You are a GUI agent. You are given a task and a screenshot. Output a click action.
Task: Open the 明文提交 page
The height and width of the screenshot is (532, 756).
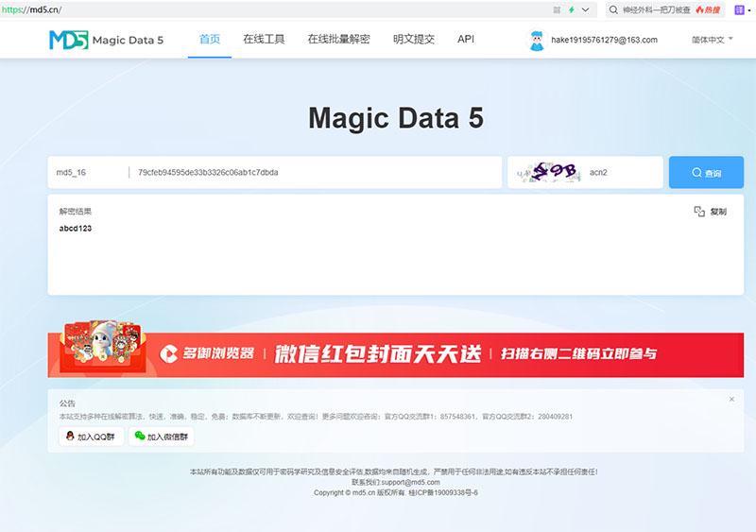click(x=414, y=39)
